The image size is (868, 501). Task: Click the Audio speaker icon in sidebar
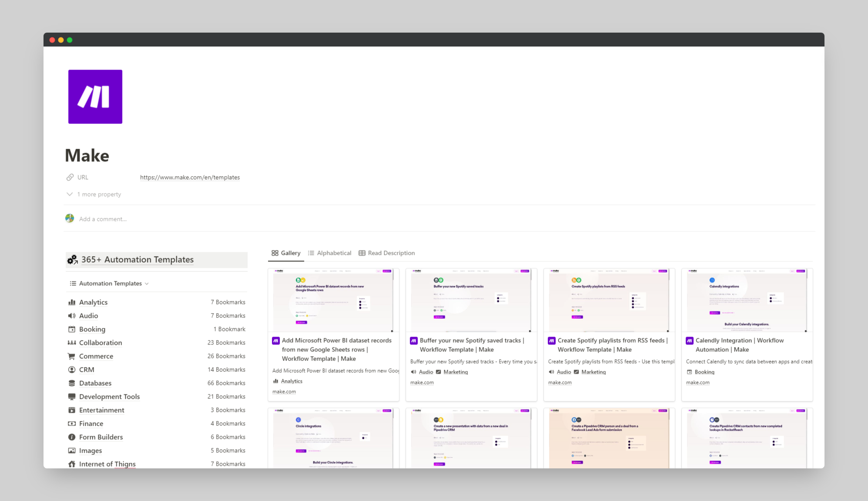[72, 316]
